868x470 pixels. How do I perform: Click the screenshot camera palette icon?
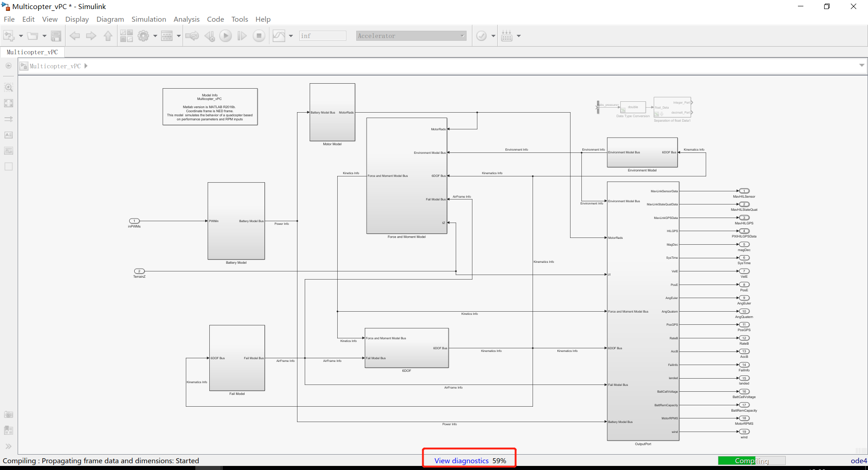tap(9, 414)
